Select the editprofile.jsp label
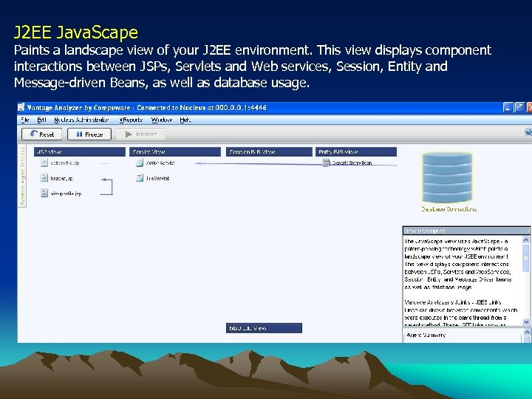The width and height of the screenshot is (532, 399). click(x=65, y=163)
